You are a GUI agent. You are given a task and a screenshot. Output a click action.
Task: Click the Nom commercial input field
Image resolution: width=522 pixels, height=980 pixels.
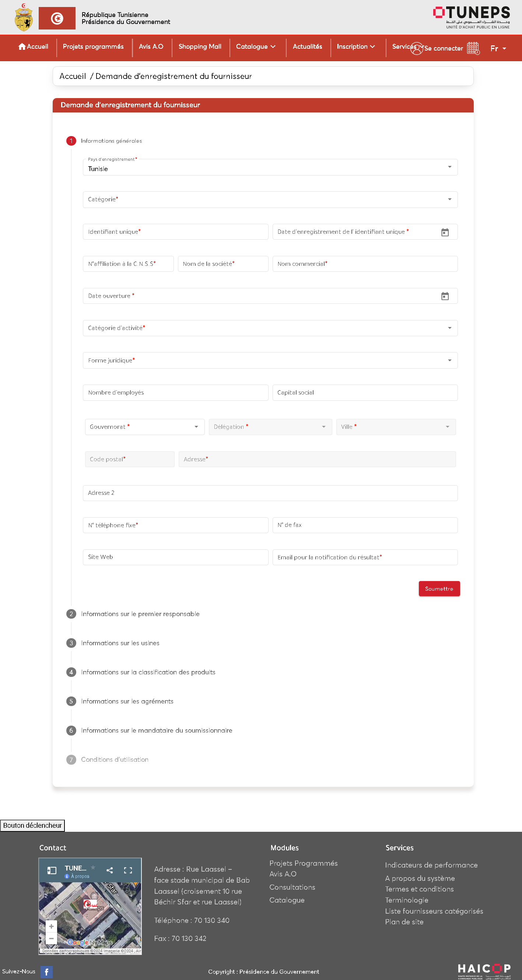(365, 264)
